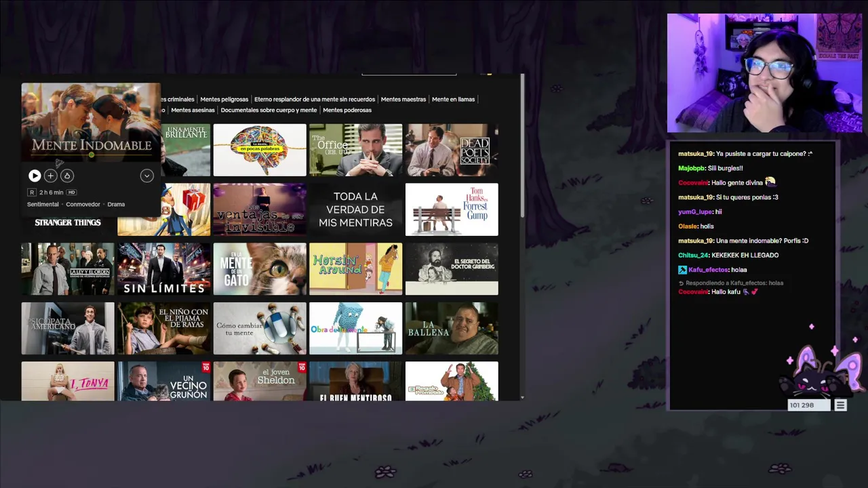Play Mente Indomable with the play icon
868x488 pixels.
pos(35,176)
